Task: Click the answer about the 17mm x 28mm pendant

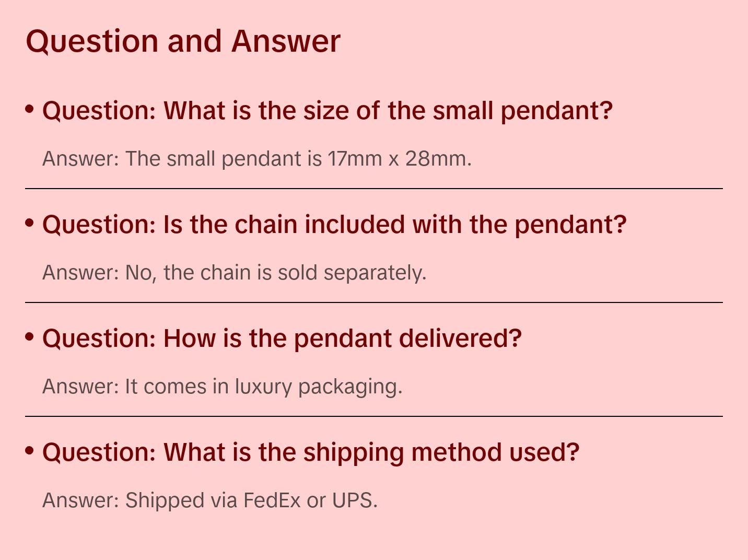Action: [x=256, y=159]
